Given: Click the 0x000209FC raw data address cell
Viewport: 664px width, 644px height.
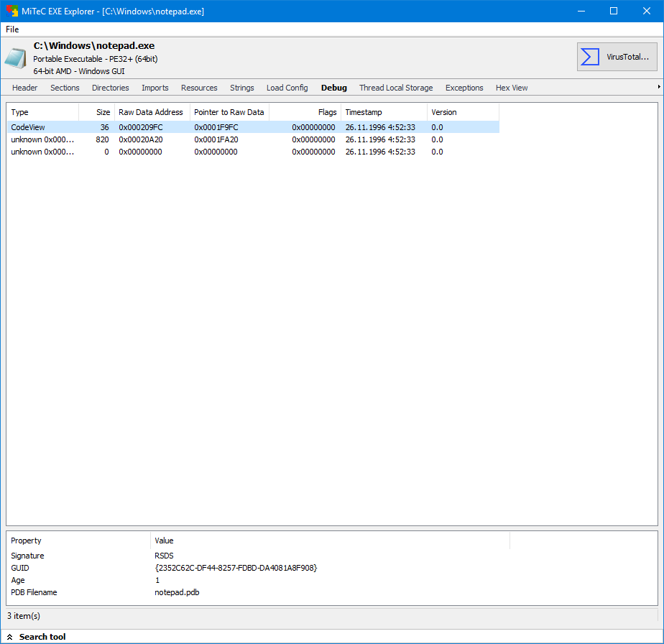Looking at the screenshot, I should pyautogui.click(x=141, y=127).
